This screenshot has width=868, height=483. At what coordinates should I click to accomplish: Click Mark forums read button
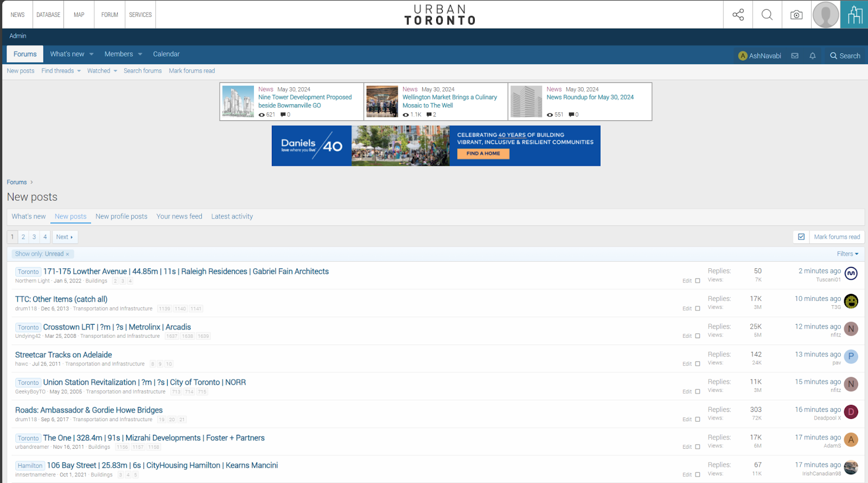point(837,237)
